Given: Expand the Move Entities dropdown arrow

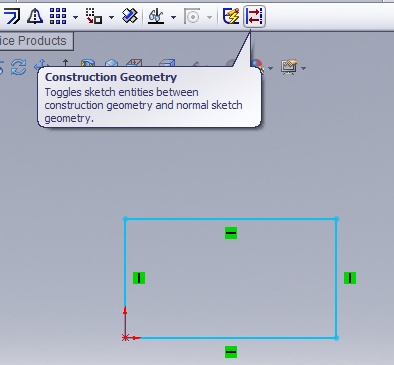Looking at the screenshot, I should point(111,17).
